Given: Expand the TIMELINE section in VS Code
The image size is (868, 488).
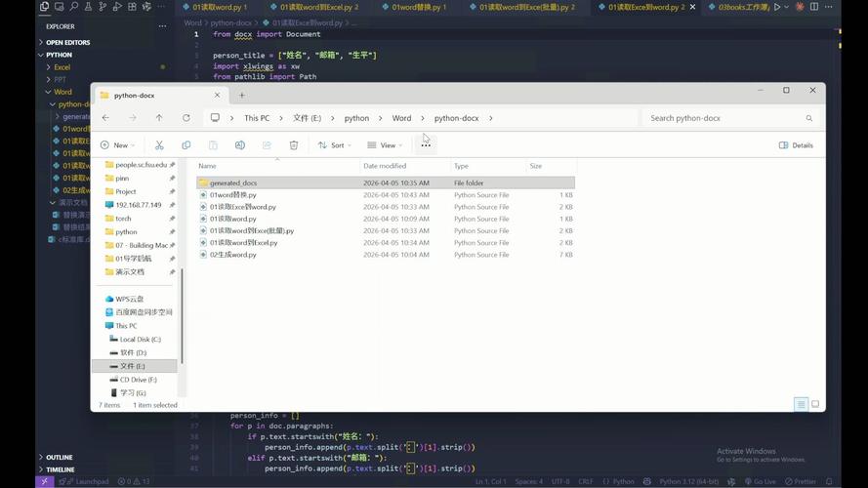Looking at the screenshot, I should click(x=60, y=469).
